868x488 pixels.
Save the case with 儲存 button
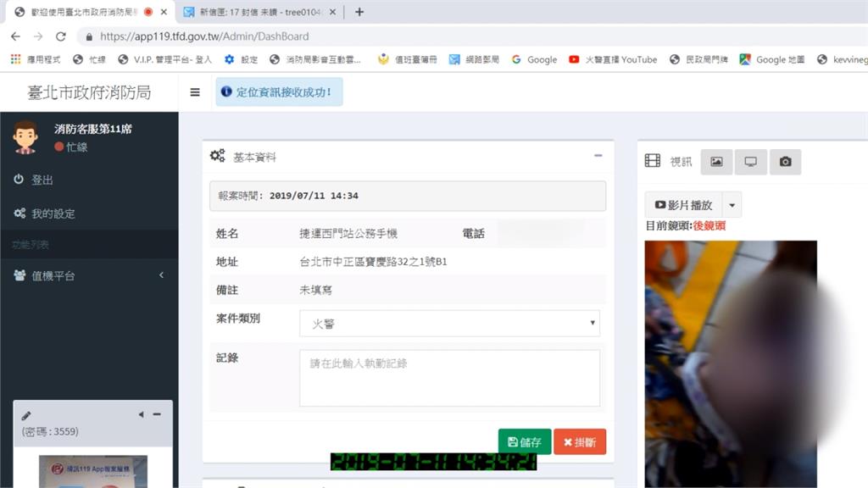(x=525, y=441)
